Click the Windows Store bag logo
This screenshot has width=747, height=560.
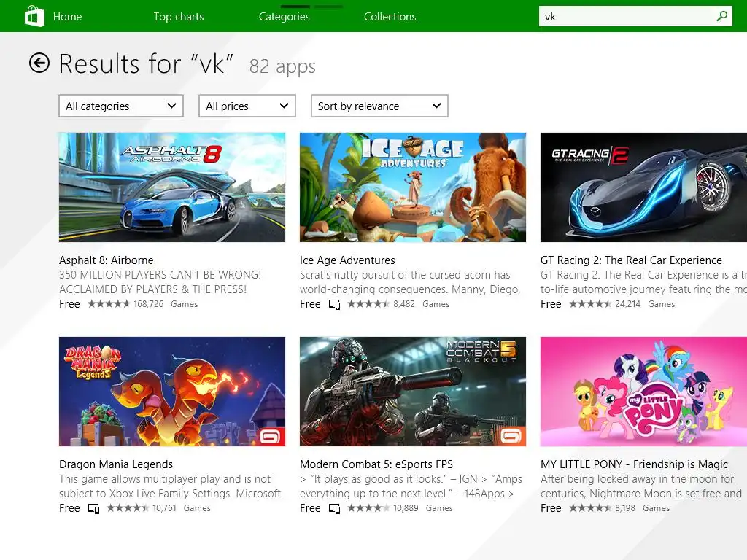tap(34, 16)
